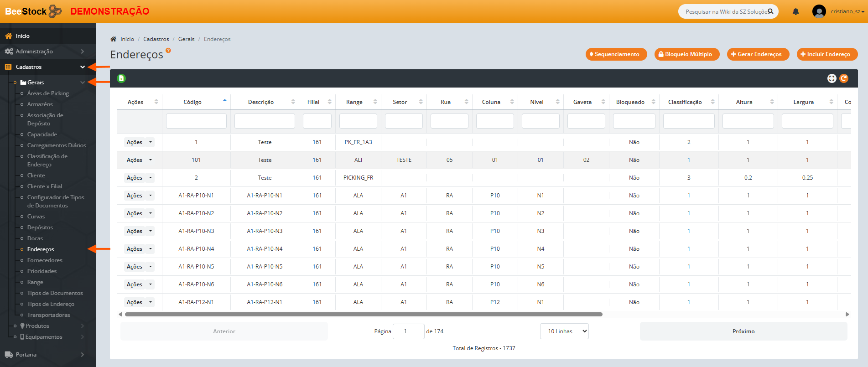Open the notifications bell
This screenshot has width=868, height=367.
click(795, 11)
